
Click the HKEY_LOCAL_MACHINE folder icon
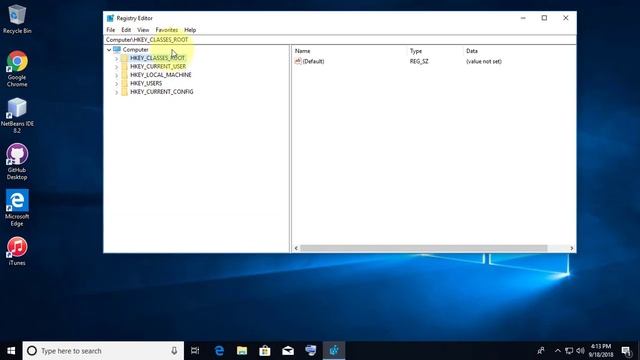pos(124,75)
